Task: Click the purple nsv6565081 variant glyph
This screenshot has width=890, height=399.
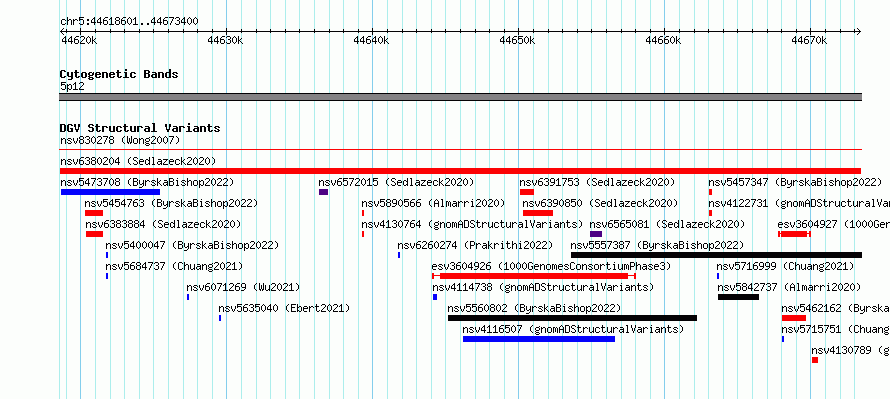Action: 596,234
